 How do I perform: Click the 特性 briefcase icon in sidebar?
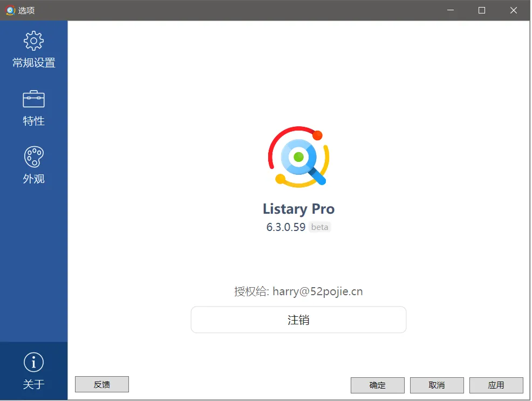click(33, 99)
